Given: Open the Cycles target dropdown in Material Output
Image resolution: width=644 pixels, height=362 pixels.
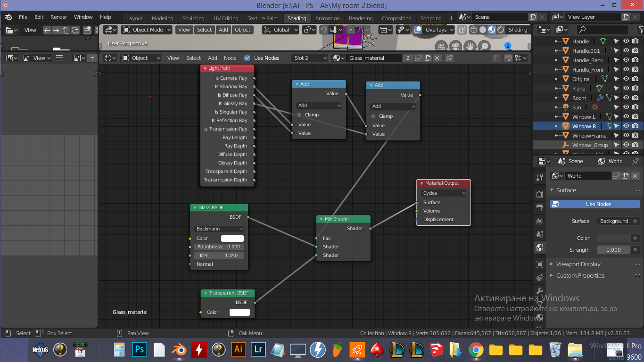Looking at the screenshot, I should [x=444, y=193].
